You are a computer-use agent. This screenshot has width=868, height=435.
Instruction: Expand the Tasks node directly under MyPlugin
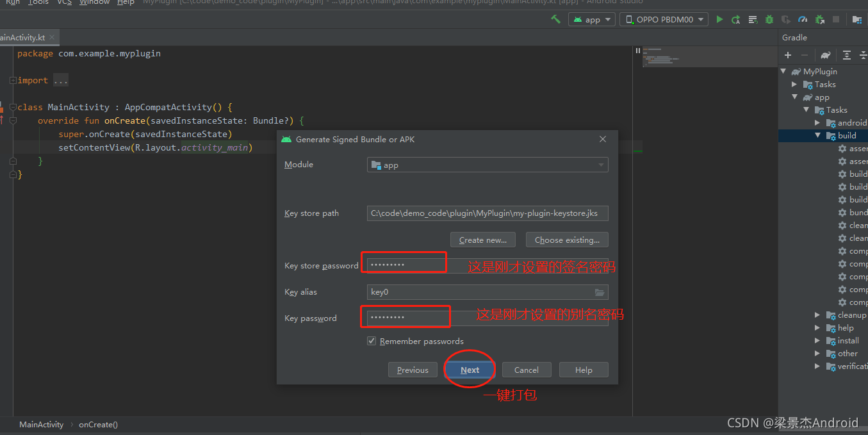(794, 85)
